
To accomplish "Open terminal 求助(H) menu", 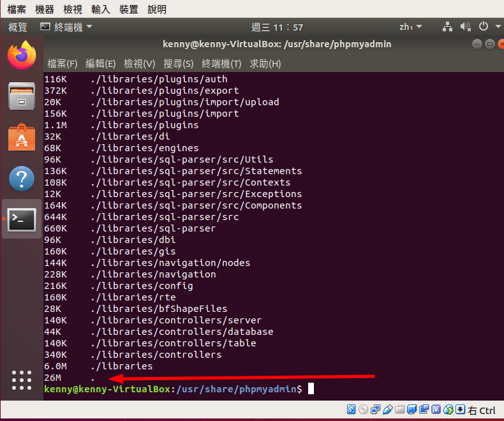I will pyautogui.click(x=265, y=64).
